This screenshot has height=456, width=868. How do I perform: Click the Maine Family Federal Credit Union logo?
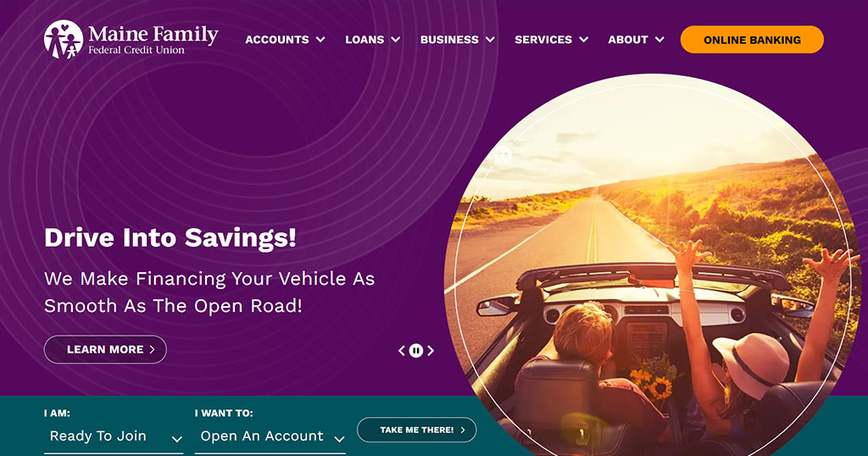point(131,39)
